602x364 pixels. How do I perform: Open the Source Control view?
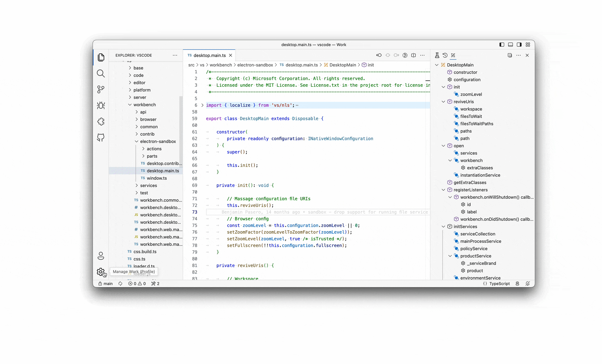point(101,89)
